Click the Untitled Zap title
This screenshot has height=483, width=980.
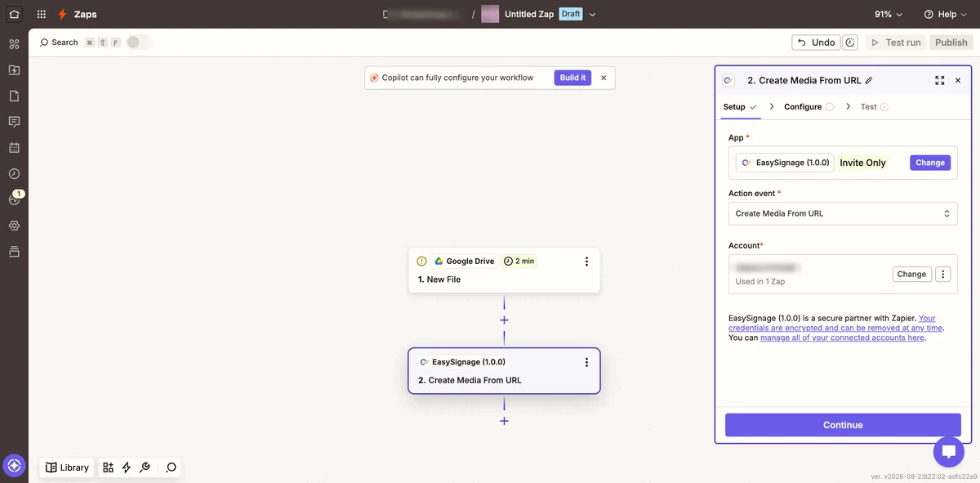point(529,15)
